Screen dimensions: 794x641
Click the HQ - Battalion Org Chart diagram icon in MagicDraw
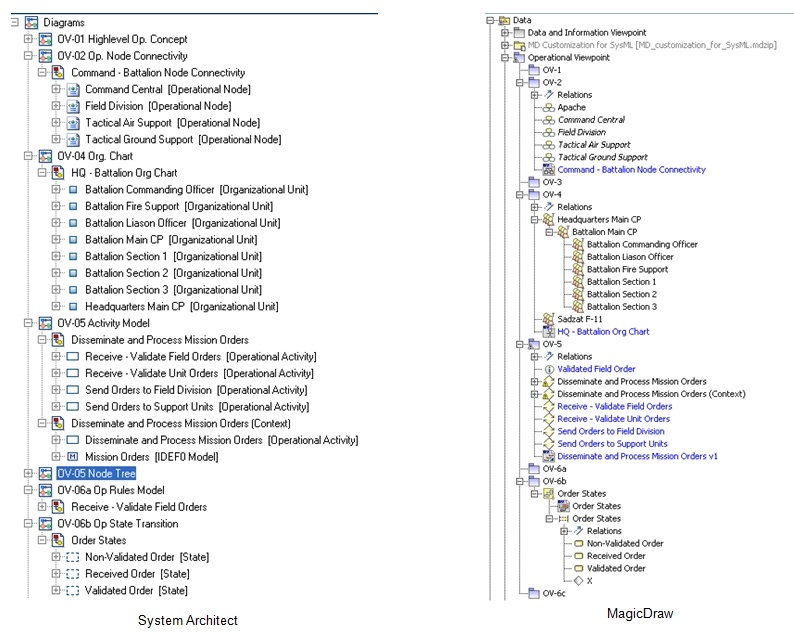click(548, 332)
